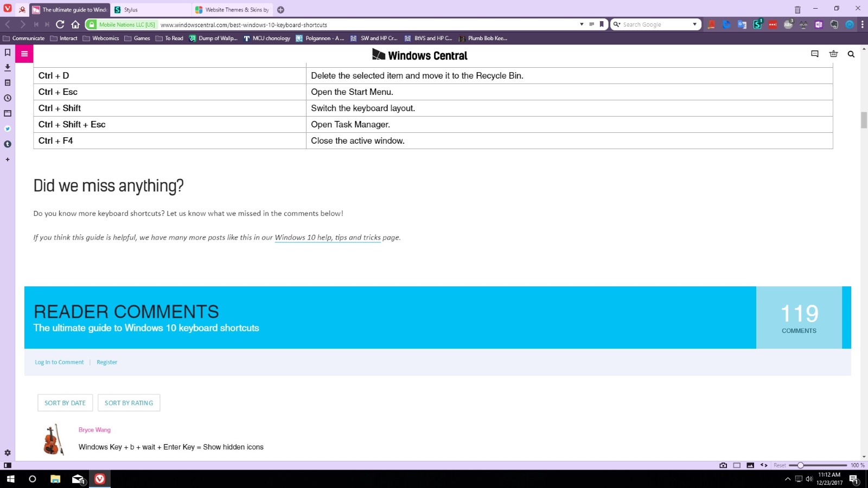The width and height of the screenshot is (868, 488).
Task: Follow Windows 10 help, tips and tricks link
Action: point(328,237)
